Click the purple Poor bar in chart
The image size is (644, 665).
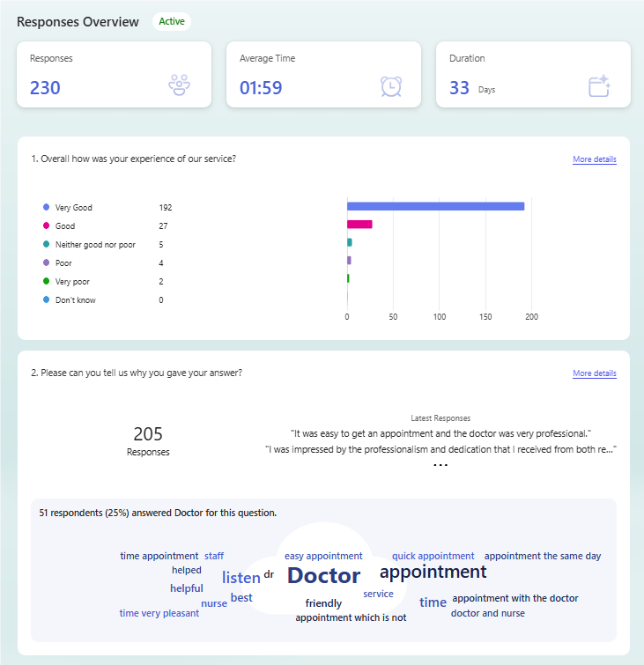pos(349,261)
